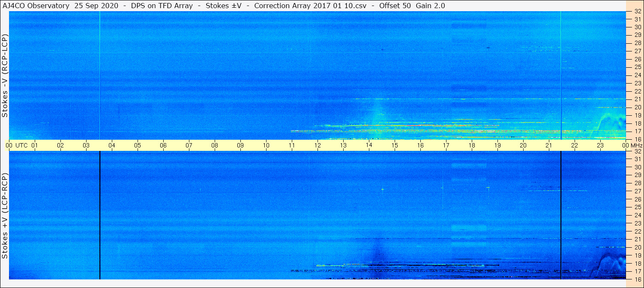Screen dimensions: 644x288
Task: Click 17 MHz tick of Stokes -V panel
Action: [637, 131]
